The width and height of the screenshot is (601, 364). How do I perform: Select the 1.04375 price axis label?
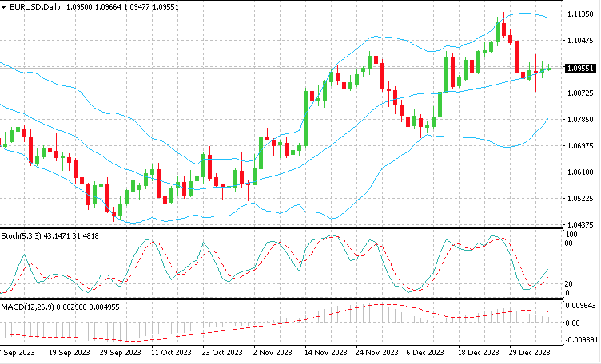point(580,225)
